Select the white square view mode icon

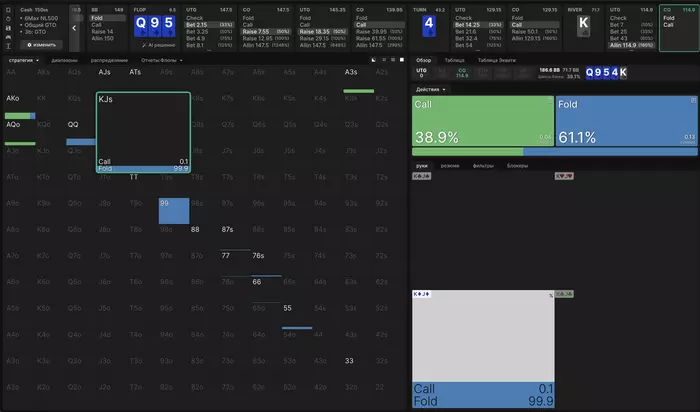click(x=402, y=60)
